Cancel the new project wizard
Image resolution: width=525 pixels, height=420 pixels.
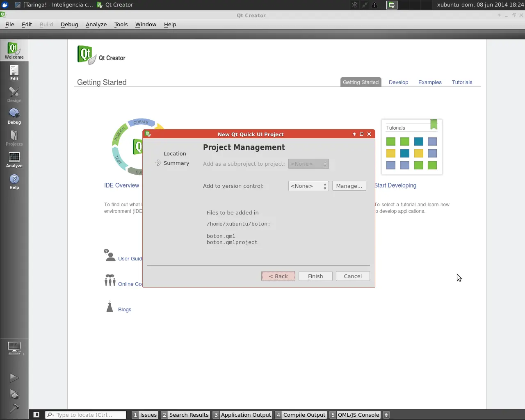(353, 276)
